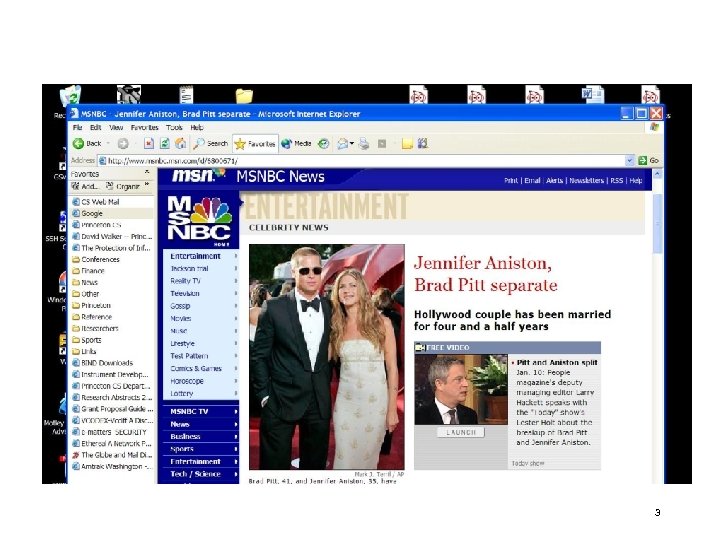The image size is (720, 540).
Task: Click the Brad Pitt Jennifer Aniston photo
Action: [326, 356]
